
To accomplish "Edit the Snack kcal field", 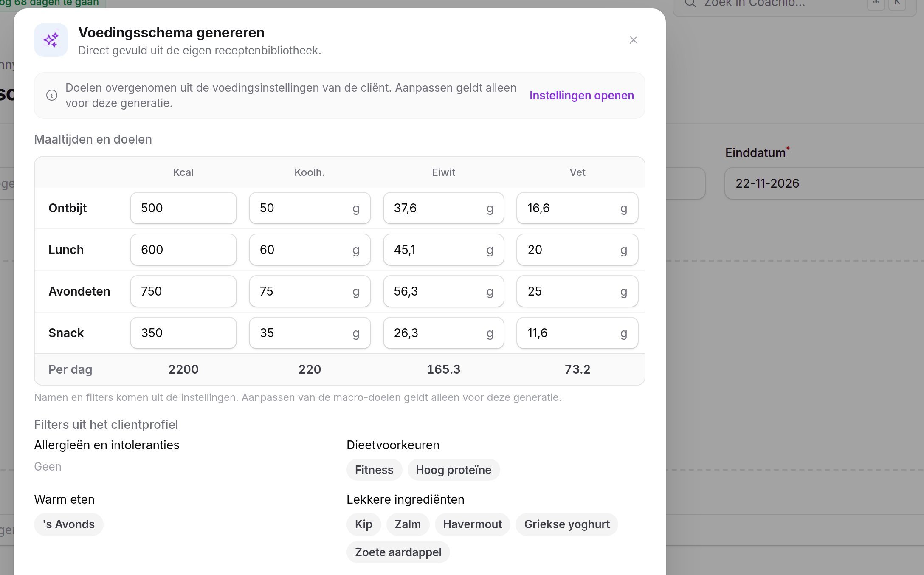I will [183, 333].
